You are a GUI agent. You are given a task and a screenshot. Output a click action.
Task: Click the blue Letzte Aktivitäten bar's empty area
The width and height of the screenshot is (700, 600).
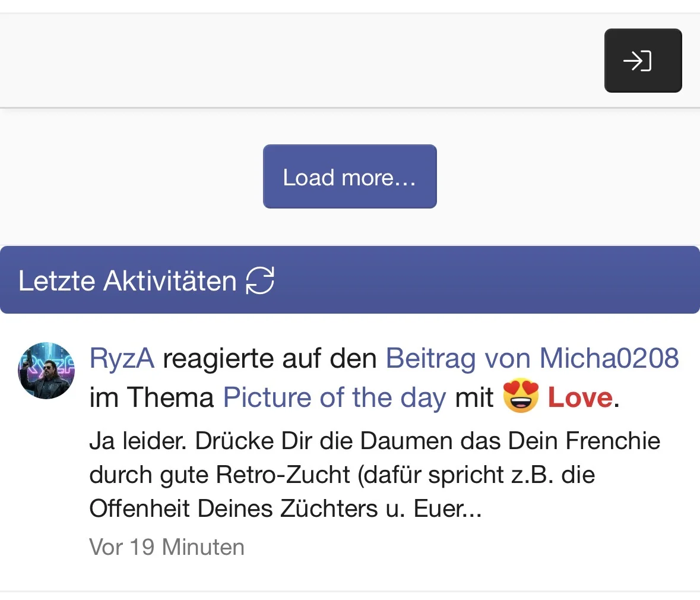point(487,280)
